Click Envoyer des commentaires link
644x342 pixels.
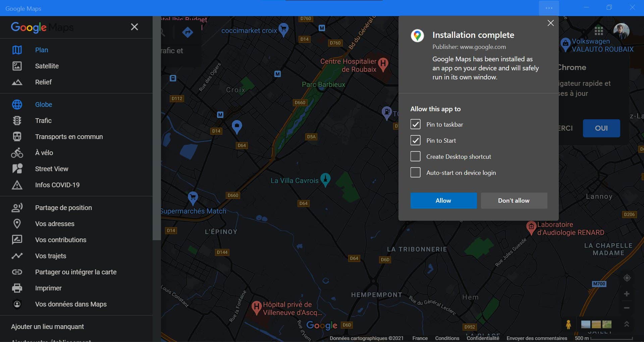[x=537, y=338]
